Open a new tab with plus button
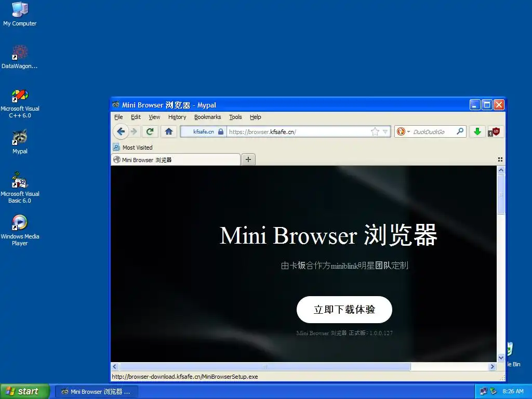Viewport: 532px width, 399px height. (x=248, y=159)
